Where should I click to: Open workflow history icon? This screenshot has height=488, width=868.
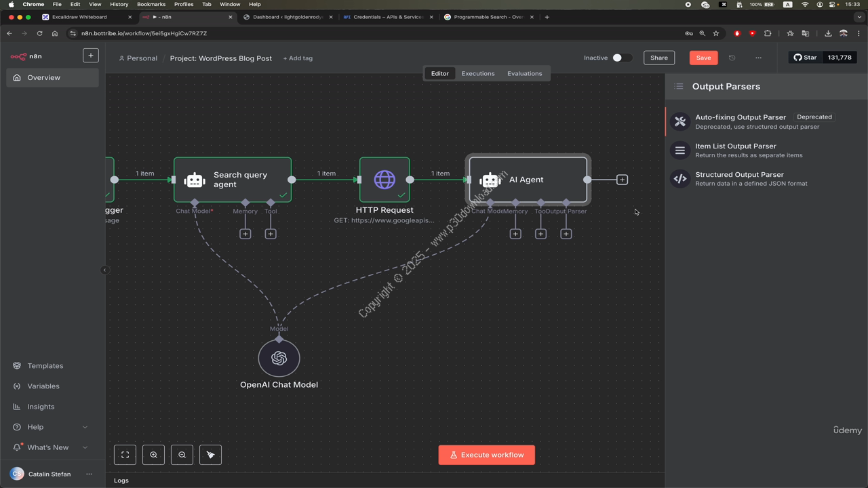732,58
